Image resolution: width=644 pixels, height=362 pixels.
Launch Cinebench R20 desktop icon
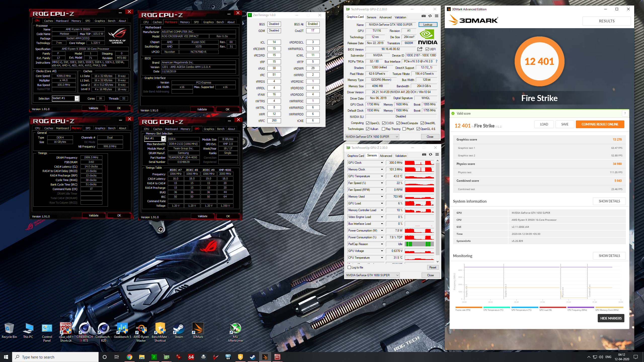[x=103, y=332]
